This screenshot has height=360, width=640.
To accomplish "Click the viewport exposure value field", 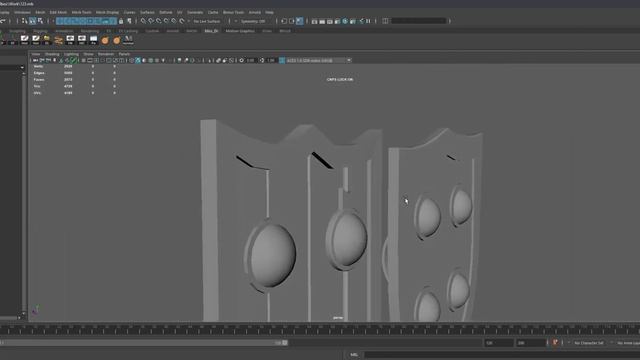I will 250,60.
